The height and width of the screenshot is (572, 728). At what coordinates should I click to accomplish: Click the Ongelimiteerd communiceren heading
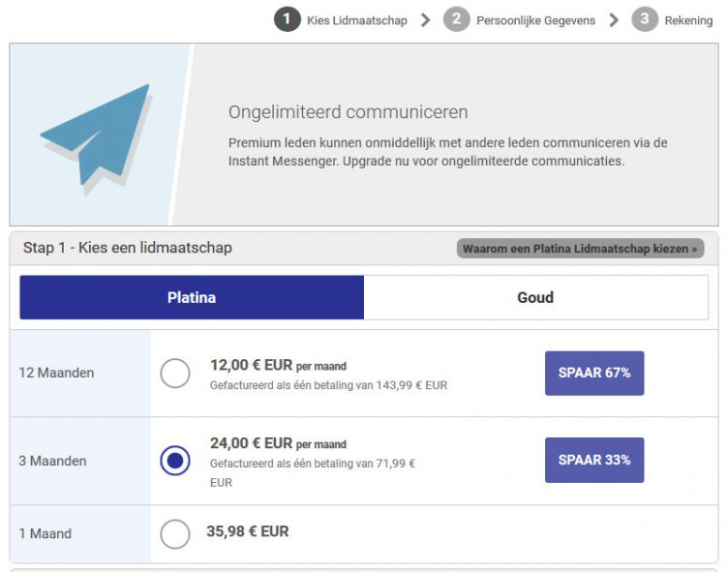349,112
